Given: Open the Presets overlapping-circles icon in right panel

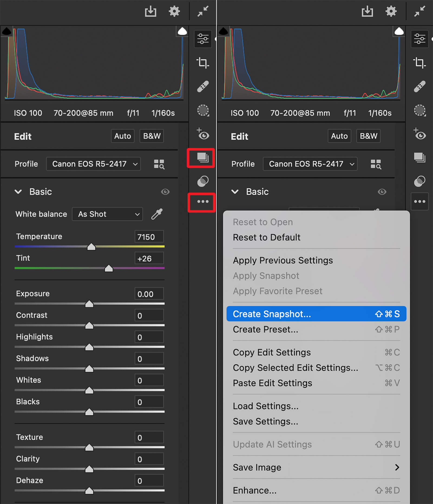Looking at the screenshot, I should click(419, 181).
